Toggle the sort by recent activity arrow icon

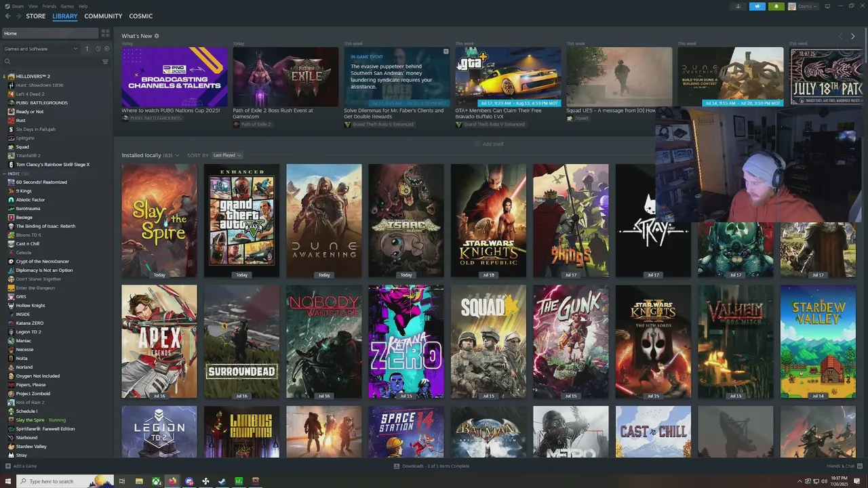[87, 49]
